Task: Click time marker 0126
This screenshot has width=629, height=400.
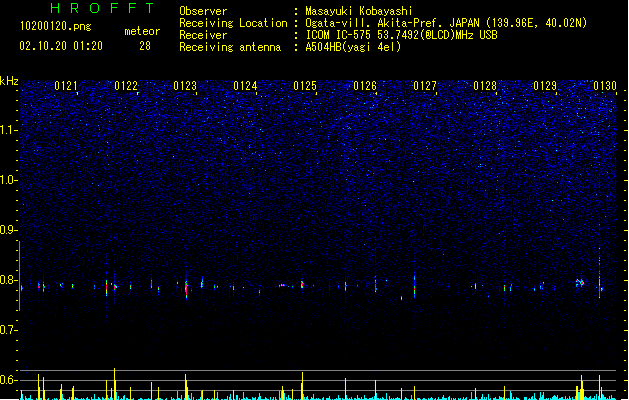Action: tap(365, 86)
